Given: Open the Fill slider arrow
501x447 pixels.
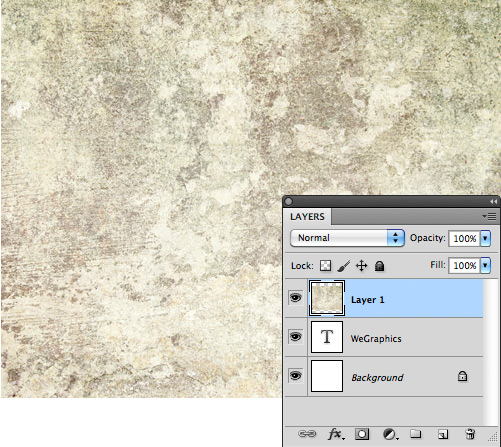Looking at the screenshot, I should pos(485,265).
